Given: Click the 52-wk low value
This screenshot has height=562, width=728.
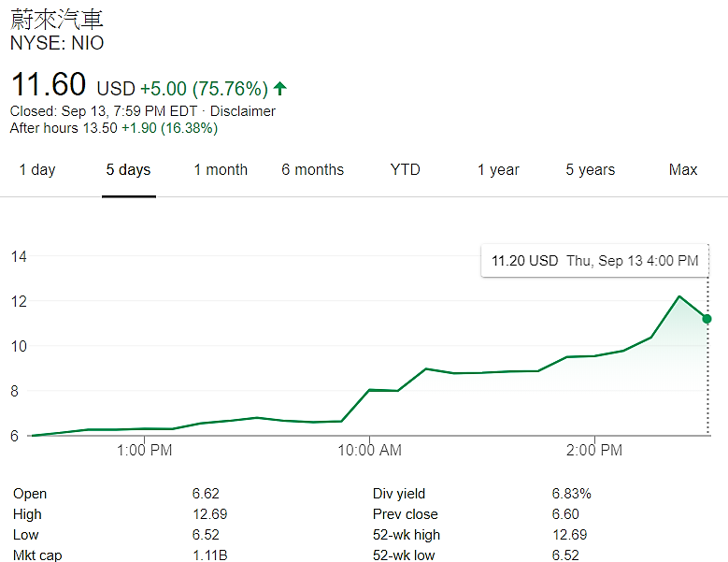Looking at the screenshot, I should pos(565,555).
